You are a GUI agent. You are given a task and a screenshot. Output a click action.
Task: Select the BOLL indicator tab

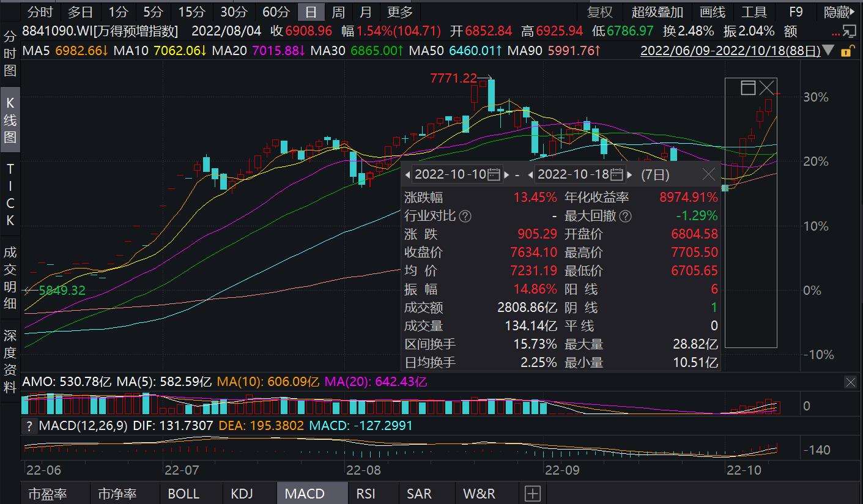click(183, 494)
